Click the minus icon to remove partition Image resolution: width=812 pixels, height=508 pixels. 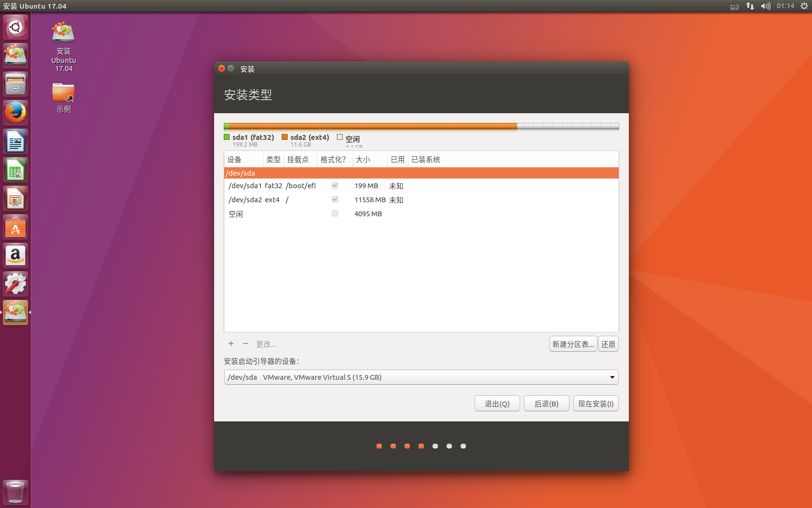(x=246, y=344)
